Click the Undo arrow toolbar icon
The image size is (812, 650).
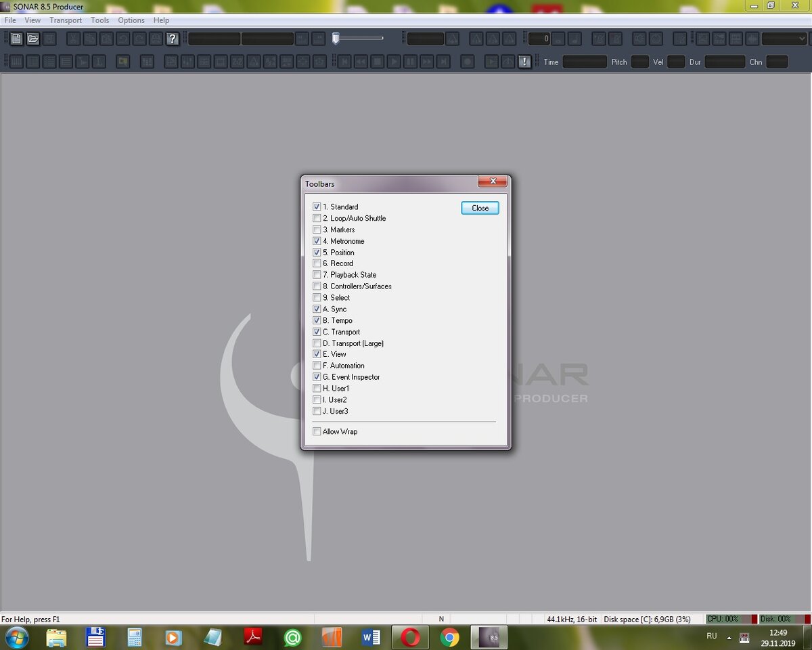pos(122,39)
